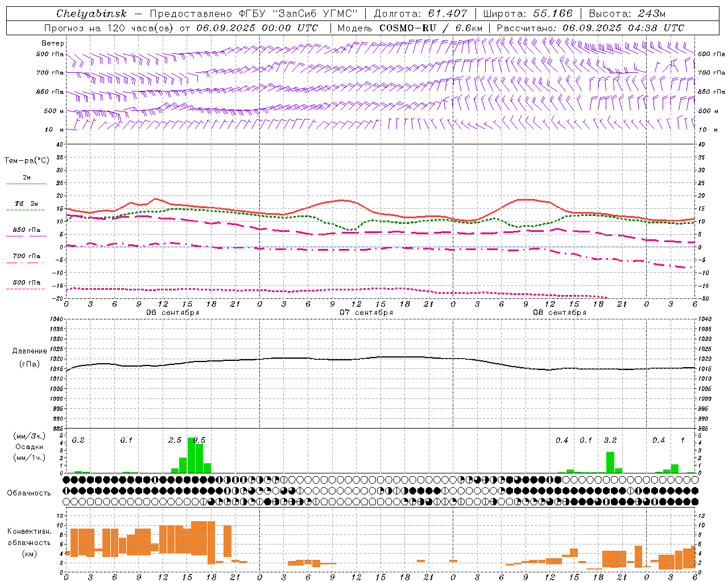Click the 'Облачность' cloudiness row label

[x=29, y=493]
